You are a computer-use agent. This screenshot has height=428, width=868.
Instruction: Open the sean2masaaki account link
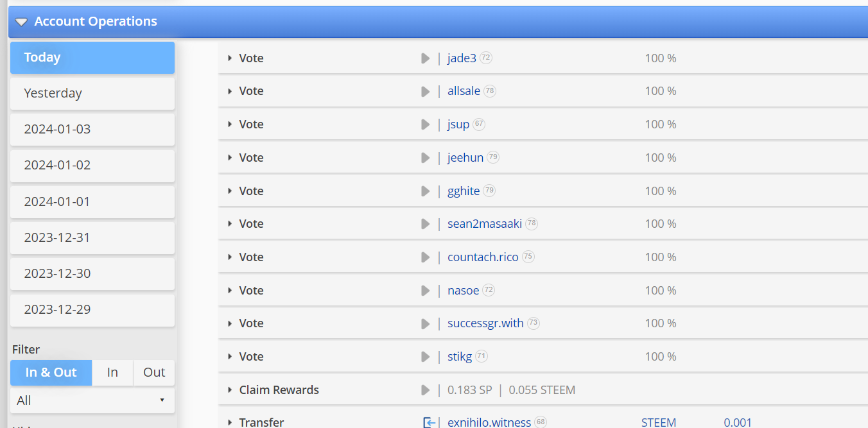pos(484,224)
